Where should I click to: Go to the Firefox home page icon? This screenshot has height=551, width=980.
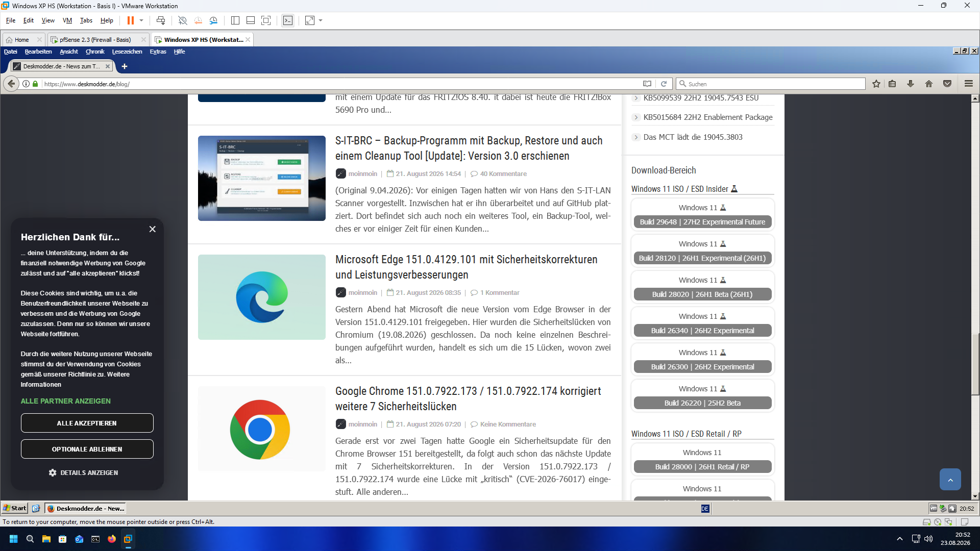pyautogui.click(x=929, y=84)
